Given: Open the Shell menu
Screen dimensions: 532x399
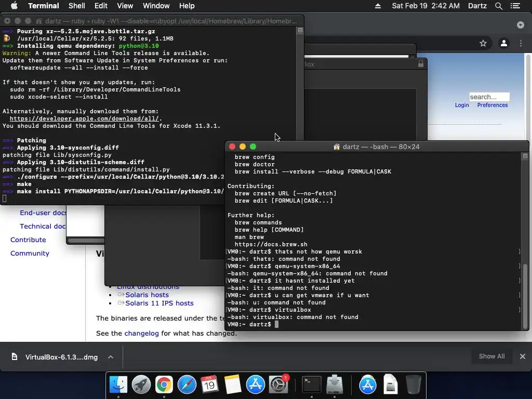Looking at the screenshot, I should [x=77, y=6].
